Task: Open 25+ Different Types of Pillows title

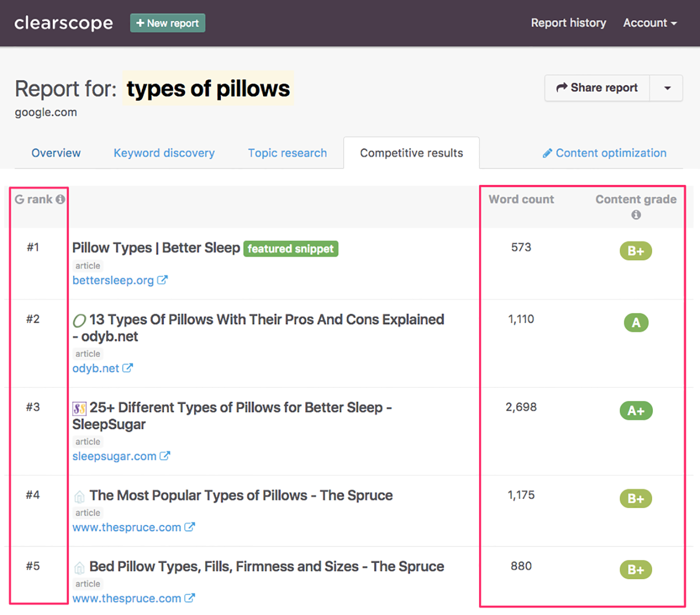Action: click(x=232, y=416)
